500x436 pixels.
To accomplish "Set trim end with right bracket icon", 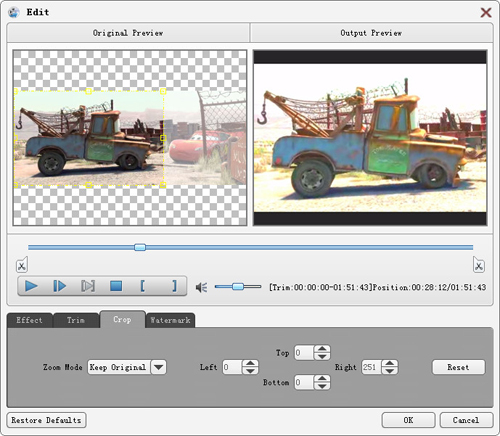I will point(174,286).
